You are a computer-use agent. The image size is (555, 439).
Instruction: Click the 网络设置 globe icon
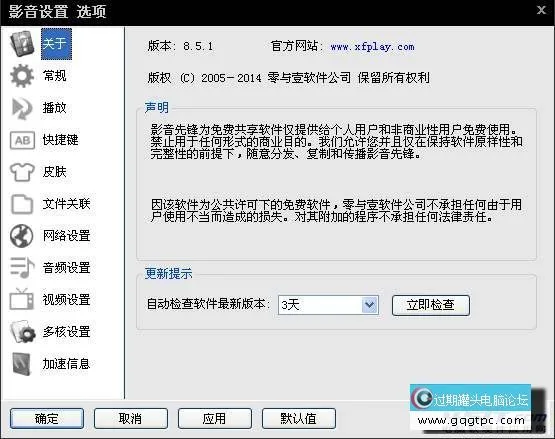click(x=22, y=236)
